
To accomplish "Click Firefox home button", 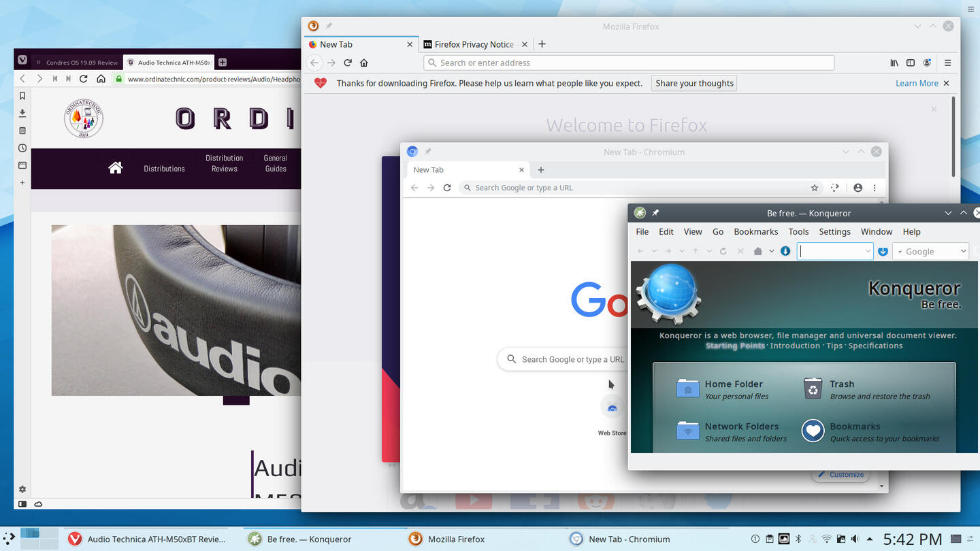I will [364, 63].
